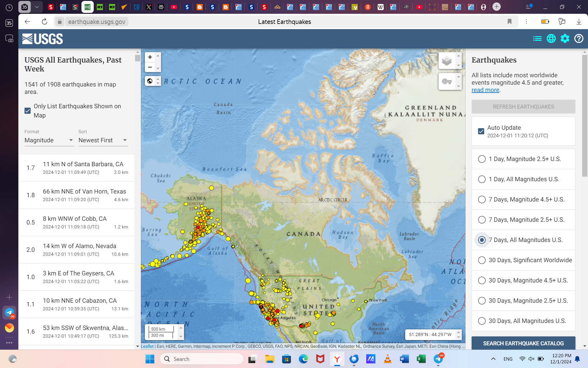The width and height of the screenshot is (588, 368).
Task: Toggle the Auto Update checkbox
Action: 481,131
